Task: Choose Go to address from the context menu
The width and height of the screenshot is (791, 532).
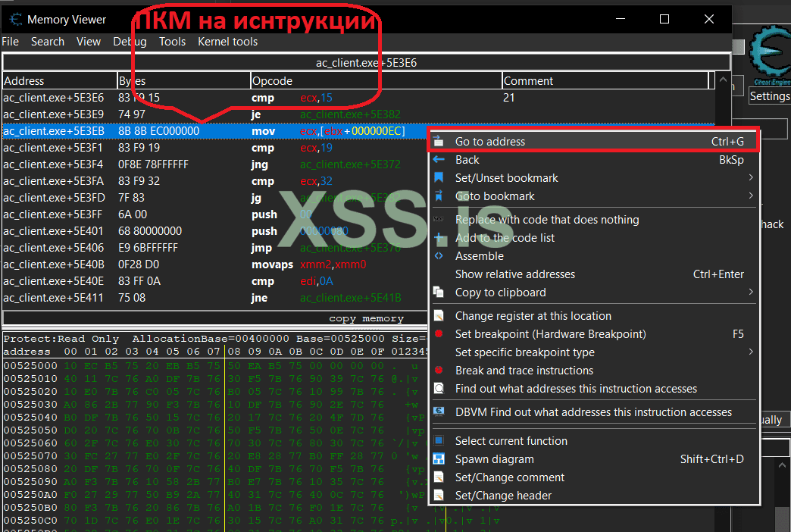Action: click(593, 142)
